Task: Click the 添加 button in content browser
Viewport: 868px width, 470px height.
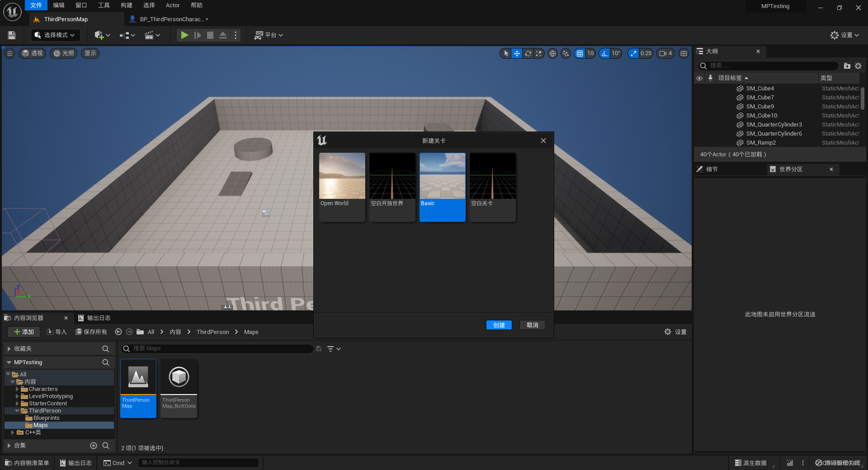Action: point(24,332)
